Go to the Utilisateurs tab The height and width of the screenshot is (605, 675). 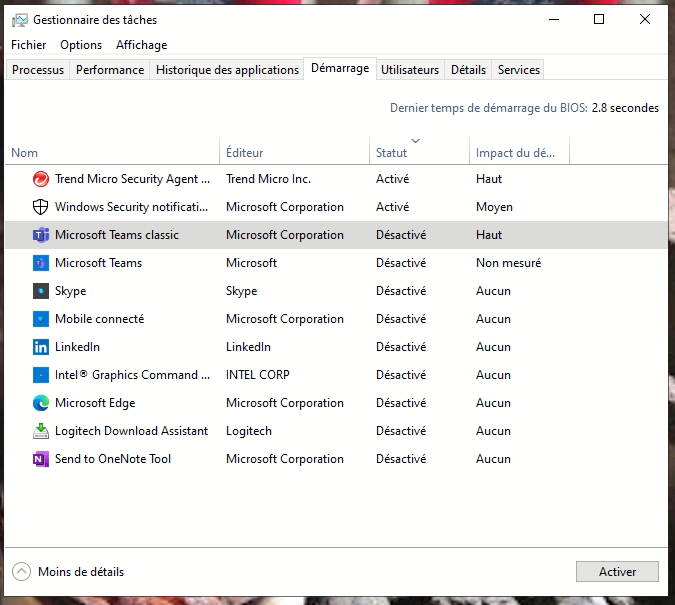(410, 70)
